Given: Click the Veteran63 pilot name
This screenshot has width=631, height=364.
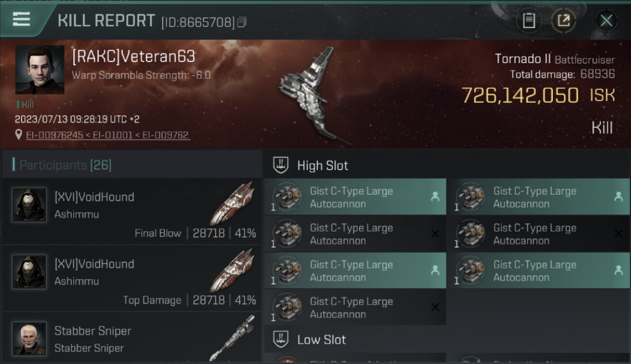Looking at the screenshot, I should coord(133,57).
